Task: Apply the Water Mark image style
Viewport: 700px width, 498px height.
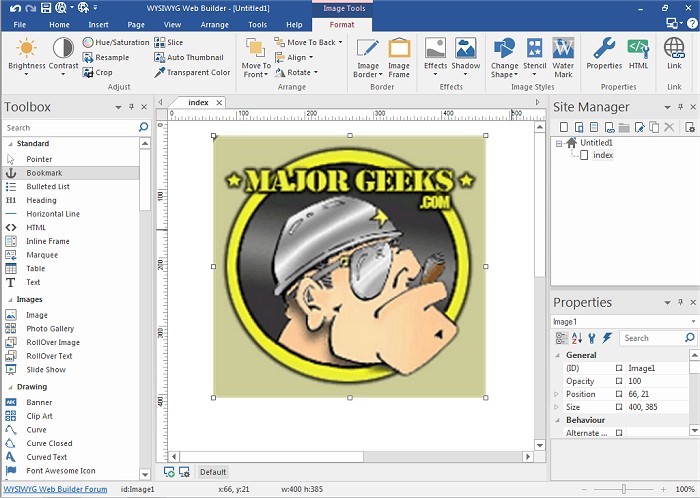Action: tap(563, 57)
